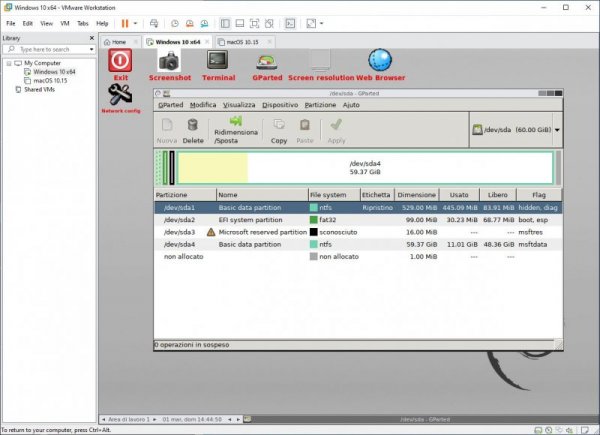600x435 pixels.
Task: Open GParted menu in GParted window
Action: (171, 105)
